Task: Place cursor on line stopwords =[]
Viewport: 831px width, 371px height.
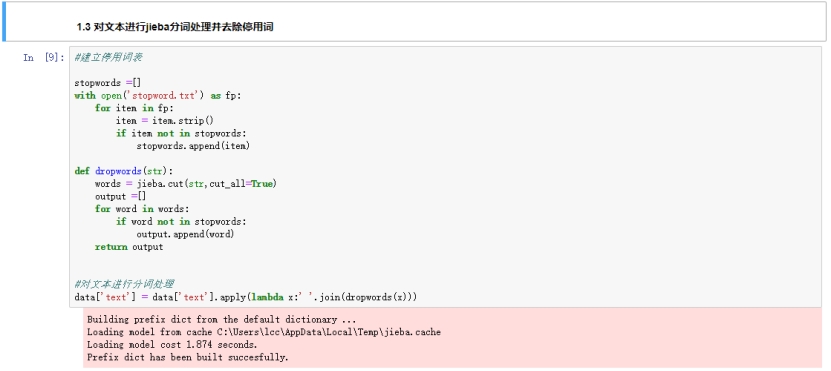Action: point(108,83)
